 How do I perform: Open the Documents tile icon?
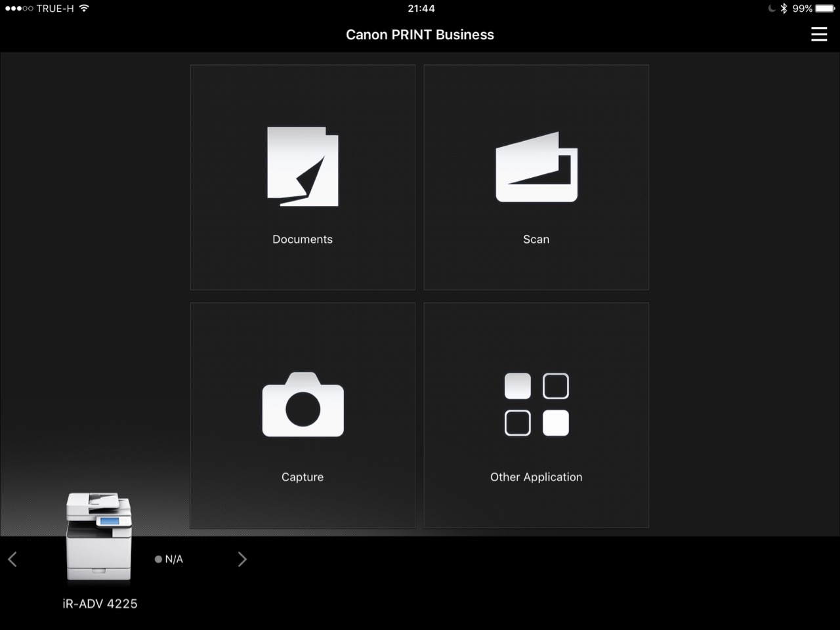coord(303,166)
